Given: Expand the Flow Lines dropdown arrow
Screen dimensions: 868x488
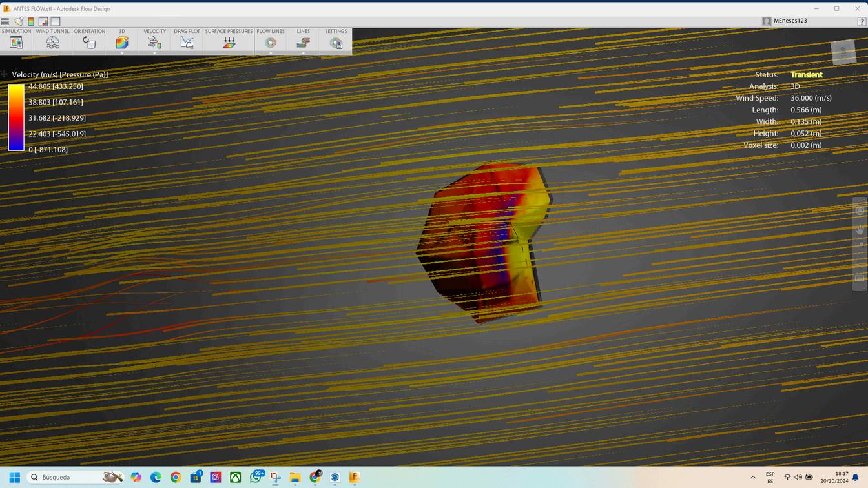Looking at the screenshot, I should point(271,53).
